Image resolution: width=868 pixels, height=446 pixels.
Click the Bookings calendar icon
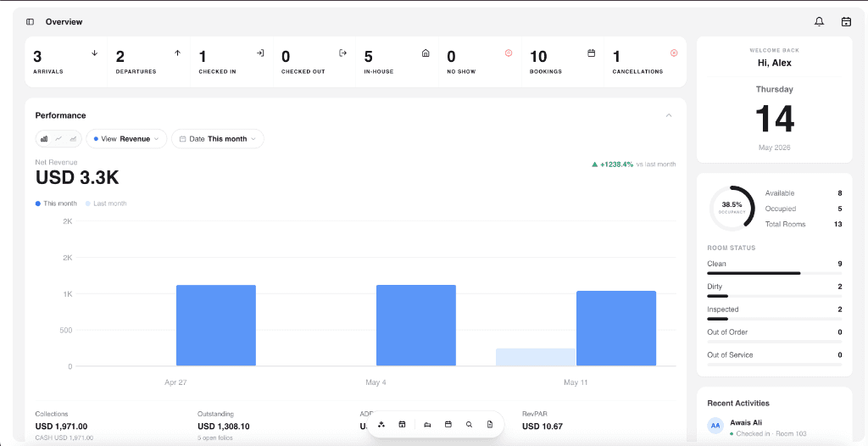tap(591, 53)
